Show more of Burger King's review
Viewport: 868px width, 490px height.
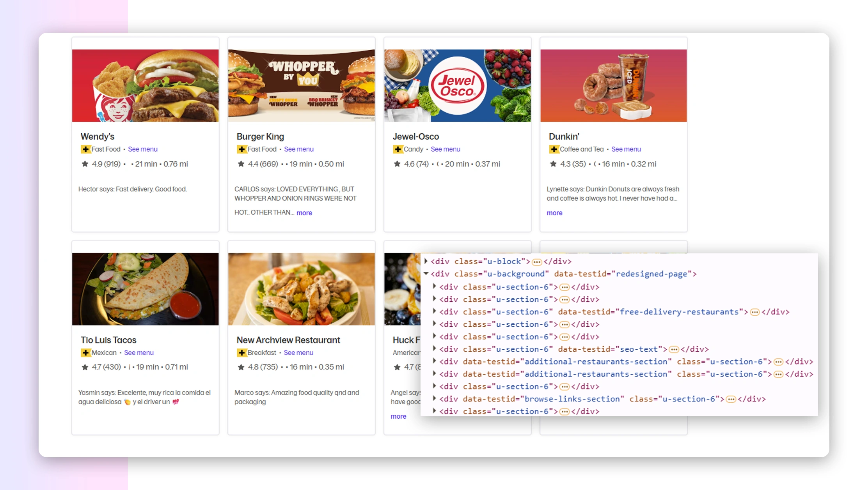point(304,213)
